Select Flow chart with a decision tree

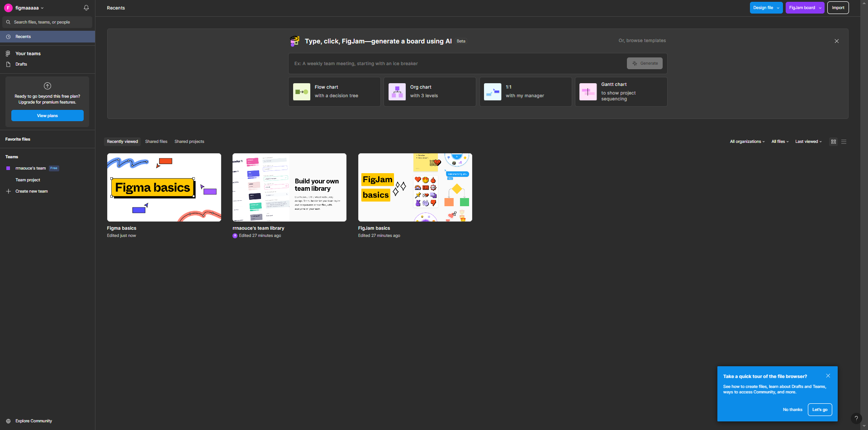334,92
